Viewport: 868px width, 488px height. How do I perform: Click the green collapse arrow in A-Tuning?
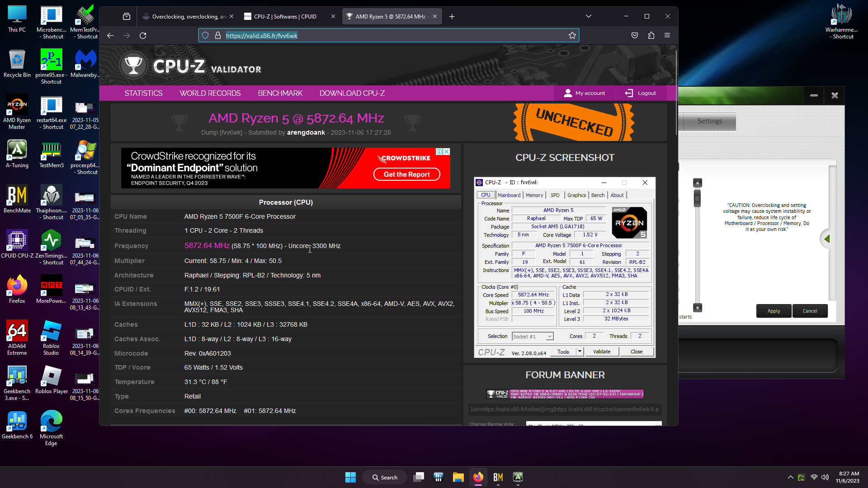(827, 239)
